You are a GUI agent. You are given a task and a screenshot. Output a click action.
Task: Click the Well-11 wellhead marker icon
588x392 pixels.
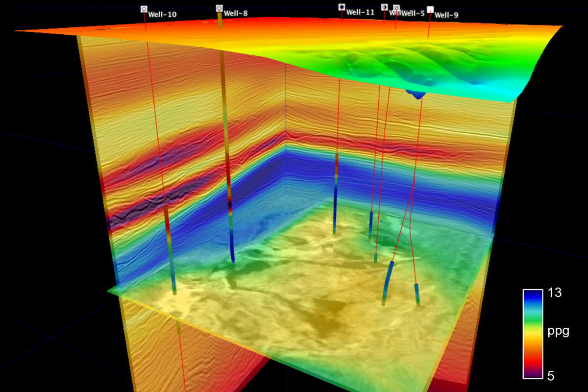(x=342, y=7)
